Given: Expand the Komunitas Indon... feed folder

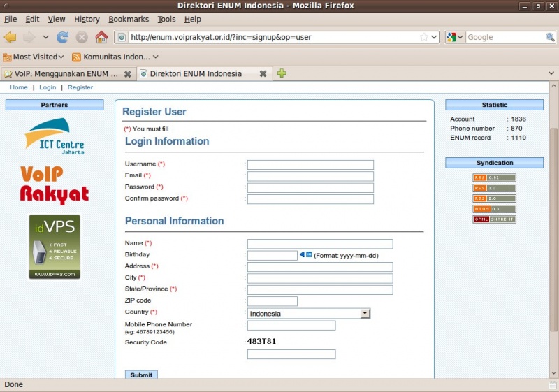Looking at the screenshot, I should (115, 57).
